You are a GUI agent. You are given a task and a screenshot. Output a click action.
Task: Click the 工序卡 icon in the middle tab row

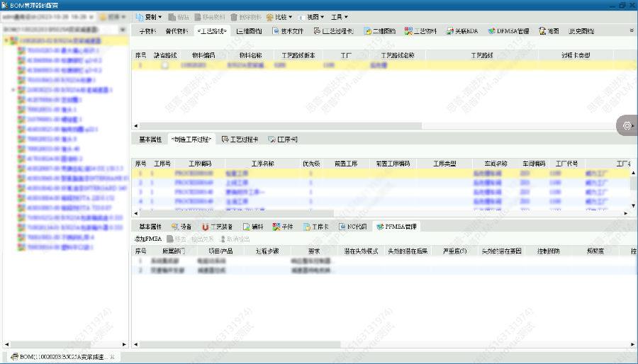[272, 140]
